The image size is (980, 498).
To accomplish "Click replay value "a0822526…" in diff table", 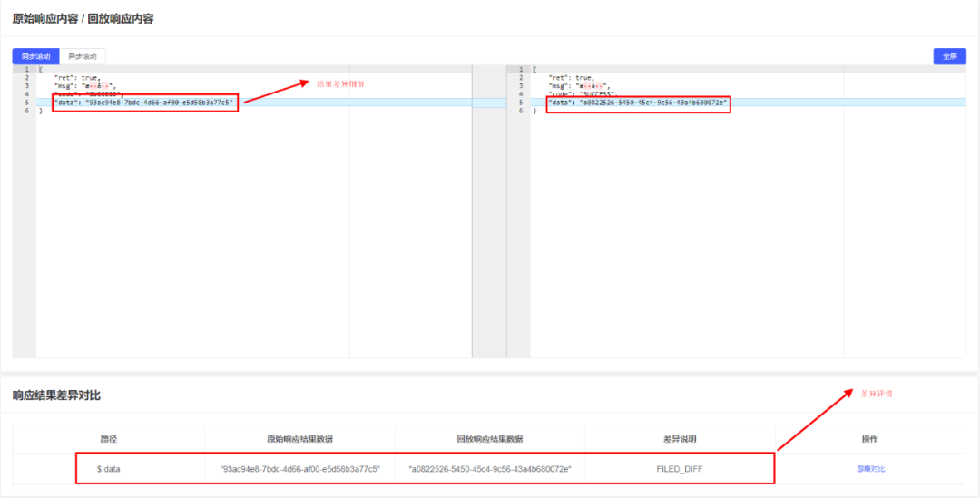I will pos(490,469).
